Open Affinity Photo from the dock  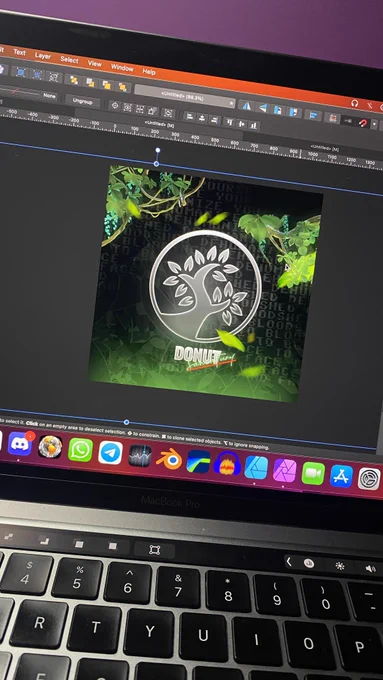tap(285, 470)
